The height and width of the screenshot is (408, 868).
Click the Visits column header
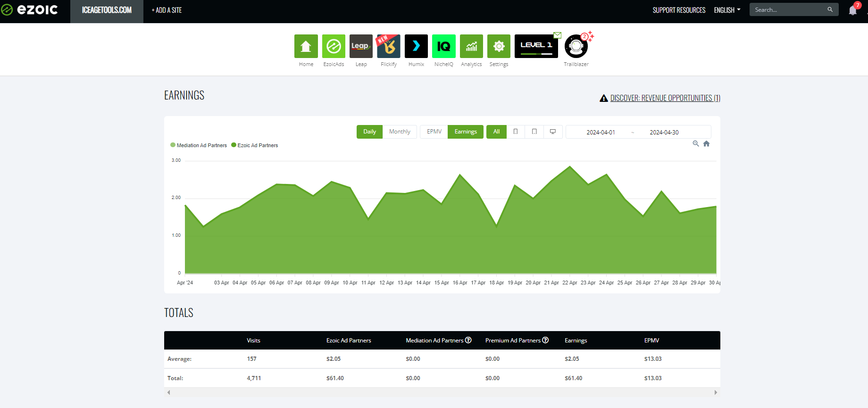click(253, 341)
